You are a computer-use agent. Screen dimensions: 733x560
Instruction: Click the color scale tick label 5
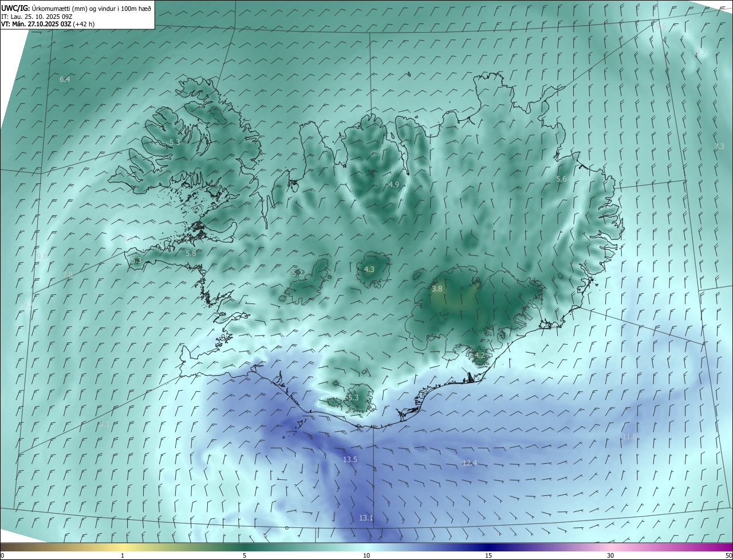[x=245, y=556]
